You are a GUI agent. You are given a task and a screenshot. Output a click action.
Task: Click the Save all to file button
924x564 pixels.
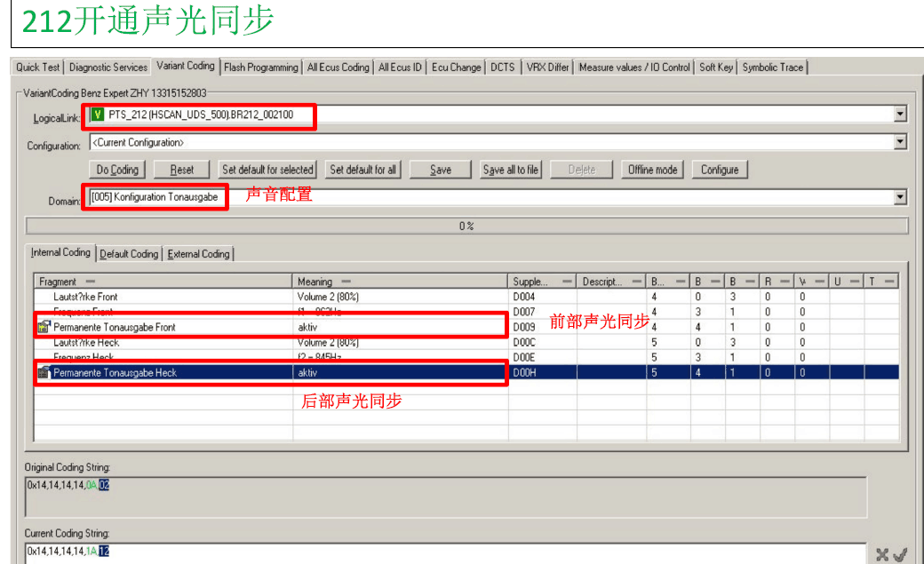[510, 170]
